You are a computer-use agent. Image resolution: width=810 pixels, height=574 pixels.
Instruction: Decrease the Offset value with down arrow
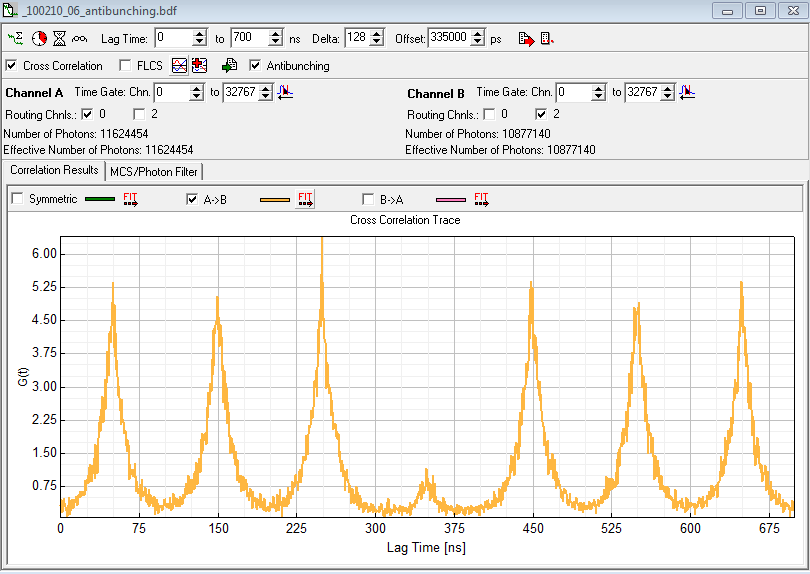coord(477,43)
